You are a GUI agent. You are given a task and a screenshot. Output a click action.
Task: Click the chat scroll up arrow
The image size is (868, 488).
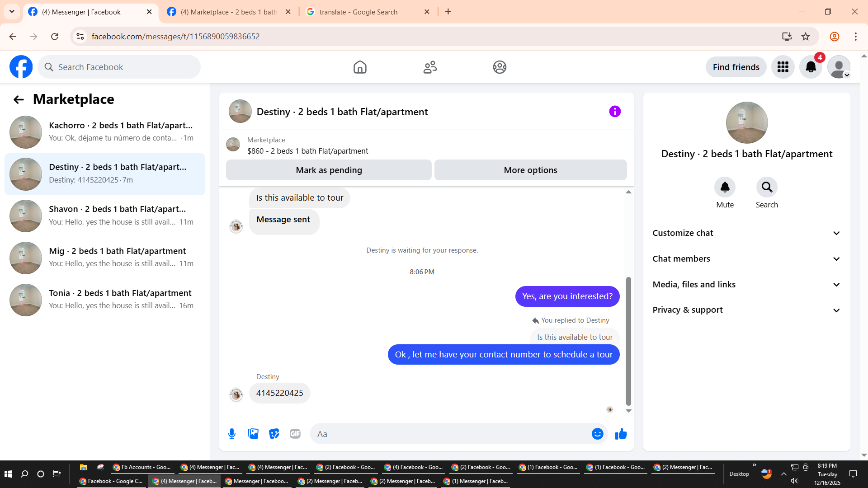click(628, 192)
